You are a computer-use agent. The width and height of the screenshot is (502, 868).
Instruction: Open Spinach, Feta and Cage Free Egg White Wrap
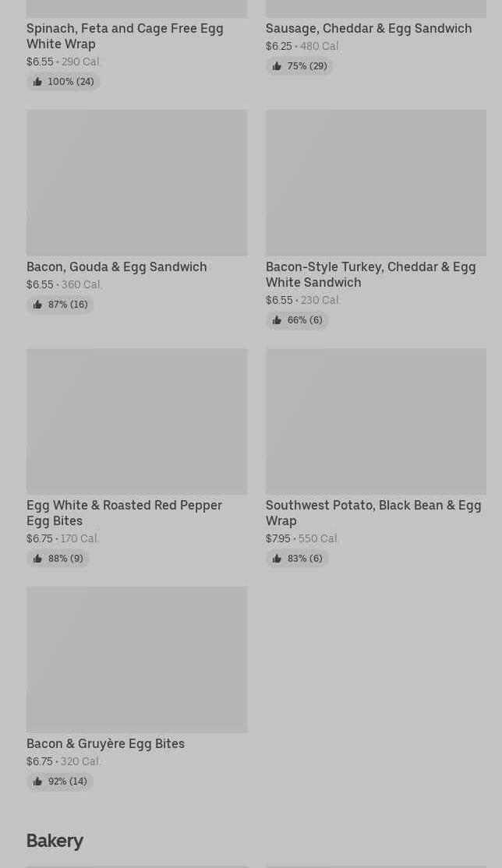125,36
